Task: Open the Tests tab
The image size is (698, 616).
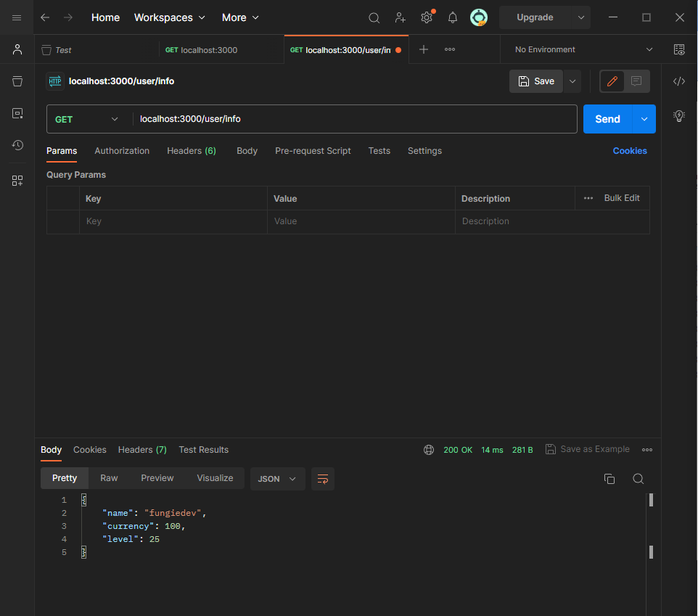Action: (x=379, y=151)
